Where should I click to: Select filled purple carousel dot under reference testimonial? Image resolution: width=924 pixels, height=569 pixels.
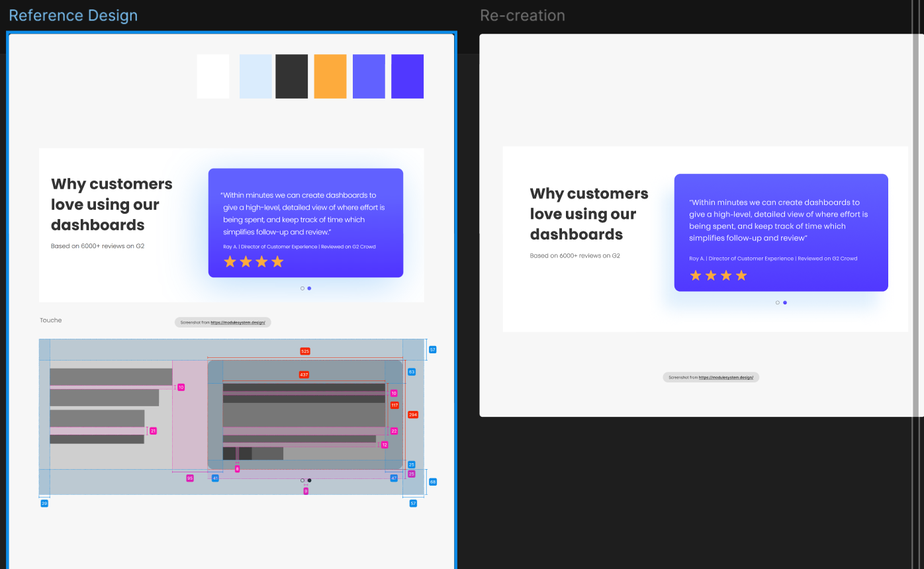pyautogui.click(x=309, y=288)
